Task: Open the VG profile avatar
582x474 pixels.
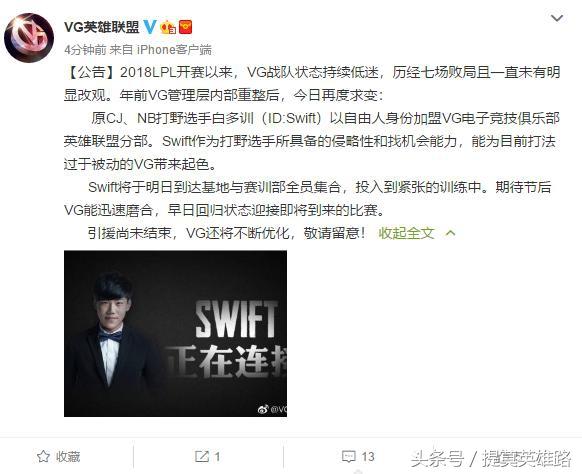Action: [x=29, y=38]
